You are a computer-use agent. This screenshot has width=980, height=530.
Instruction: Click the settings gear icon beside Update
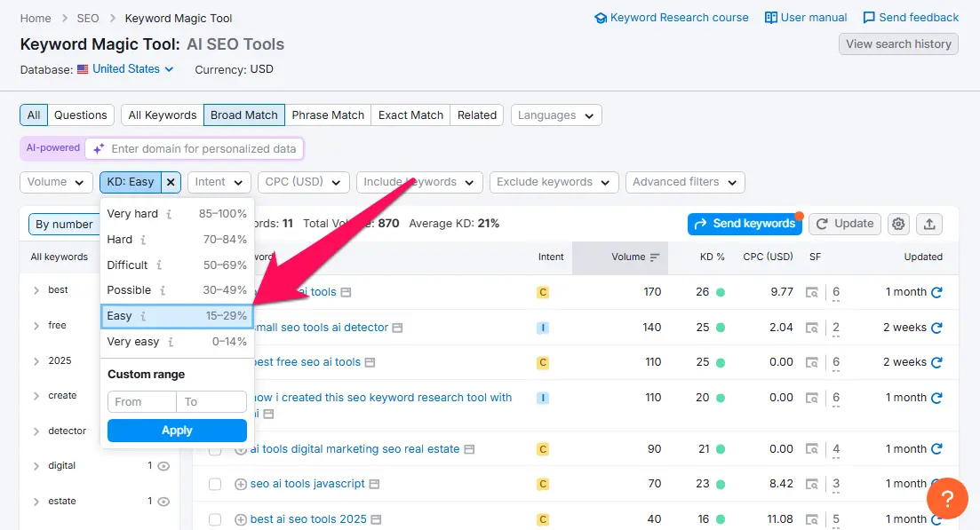tap(898, 224)
